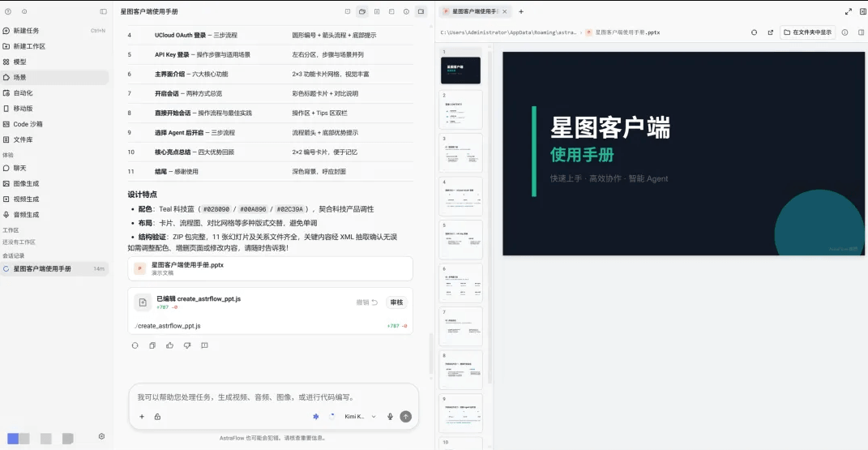
Task: Send the message with the arrow button
Action: pyautogui.click(x=406, y=417)
